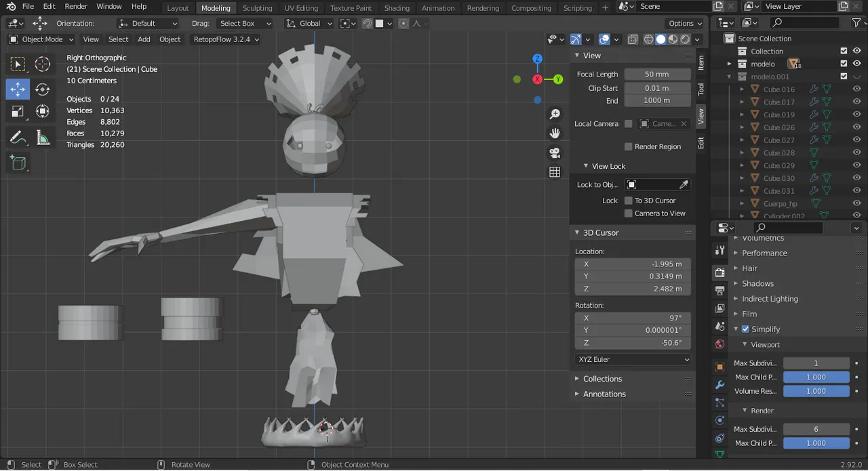Screen dimensions: 868x471
Task: Switch to solid viewport shading
Action: [660, 39]
